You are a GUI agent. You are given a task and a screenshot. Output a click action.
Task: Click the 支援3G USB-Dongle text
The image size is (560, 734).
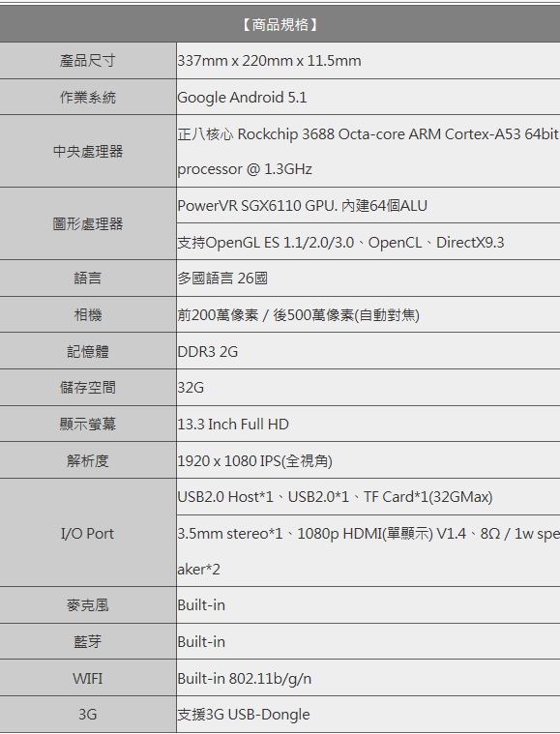pos(244,715)
